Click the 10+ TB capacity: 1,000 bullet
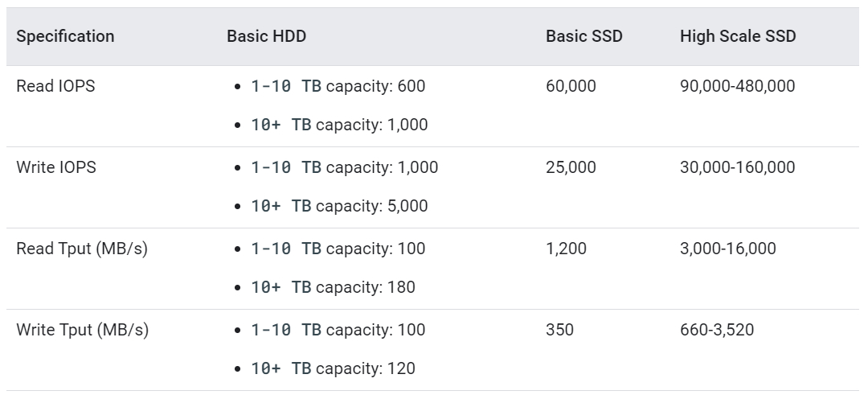The image size is (868, 399). pyautogui.click(x=339, y=125)
